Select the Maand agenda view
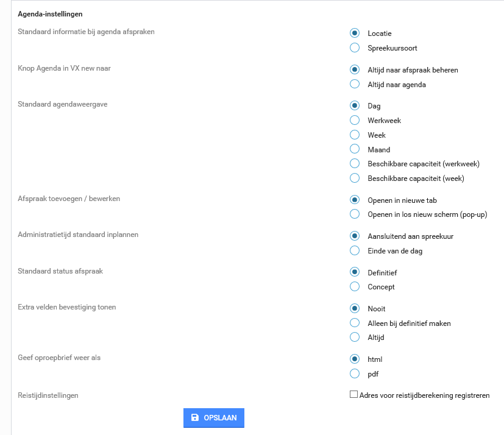Screen dimensions: 504x435 [x=355, y=149]
